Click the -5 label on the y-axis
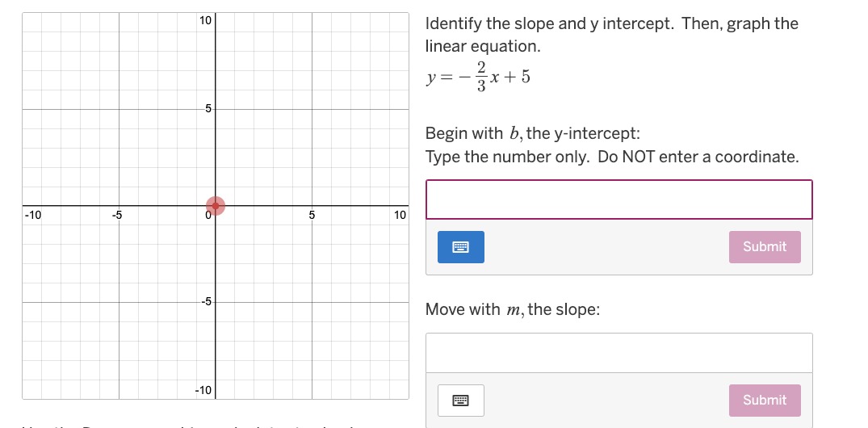This screenshot has width=868, height=428. click(x=206, y=302)
